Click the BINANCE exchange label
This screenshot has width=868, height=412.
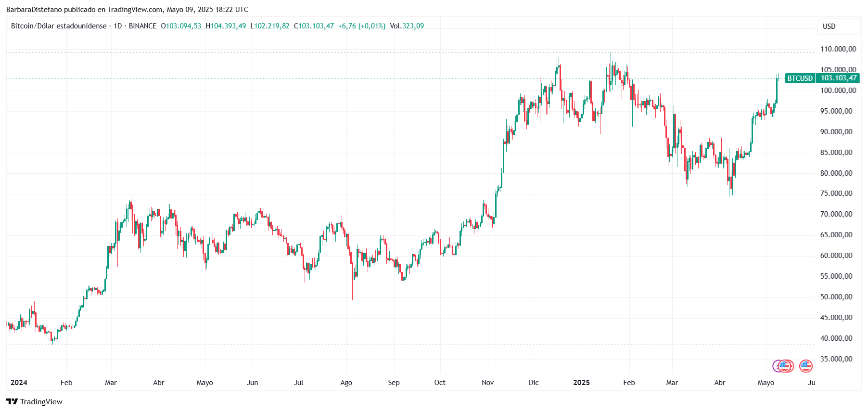pos(142,26)
